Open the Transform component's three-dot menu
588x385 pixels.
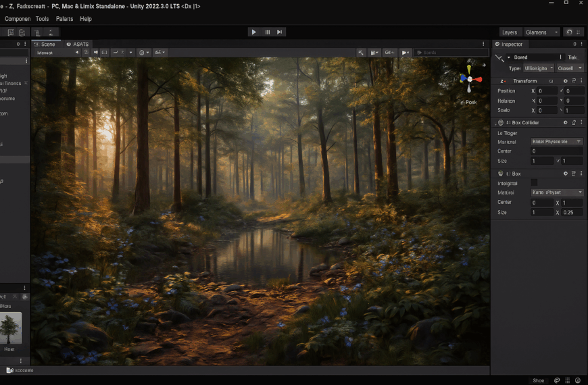tap(583, 81)
